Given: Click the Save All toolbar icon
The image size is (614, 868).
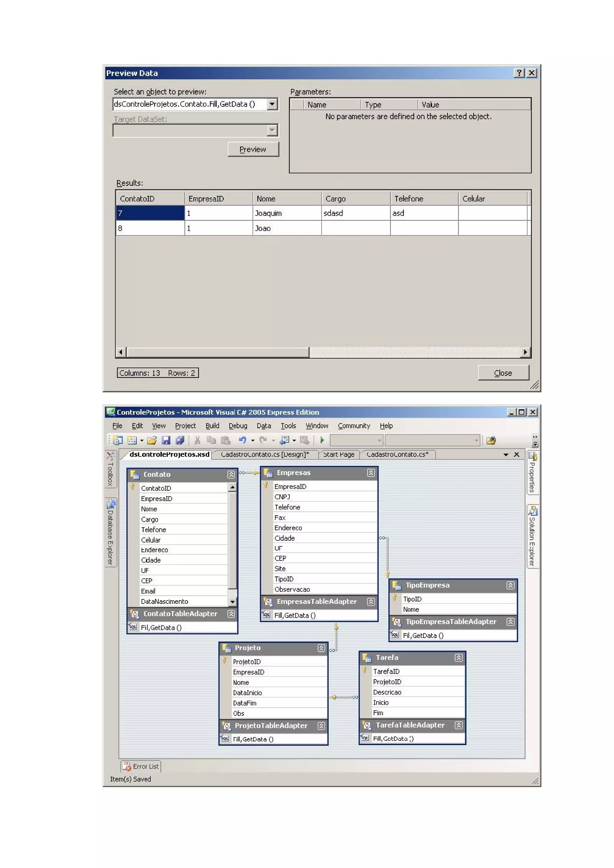Looking at the screenshot, I should pyautogui.click(x=180, y=440).
